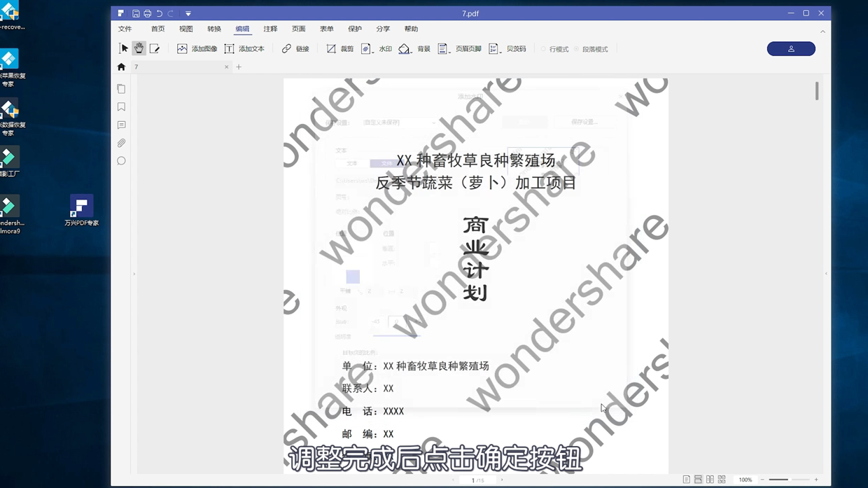Click the 链接 link tool
Image resolution: width=868 pixels, height=488 pixels.
(295, 49)
